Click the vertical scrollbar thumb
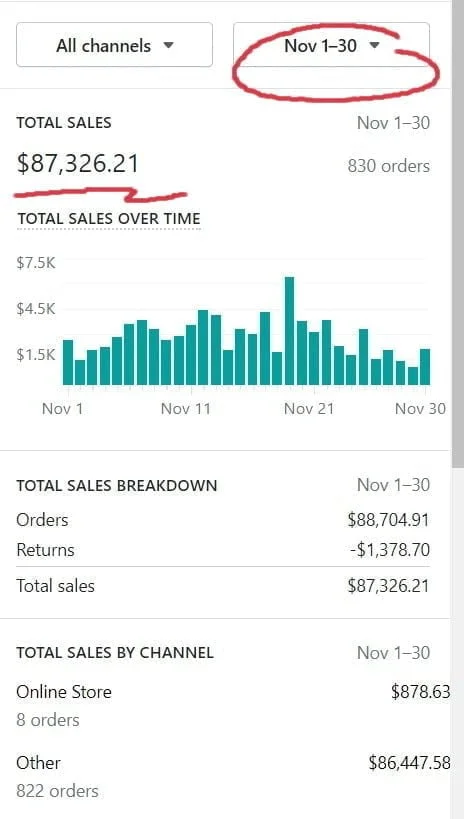The image size is (464, 819). tap(458, 235)
